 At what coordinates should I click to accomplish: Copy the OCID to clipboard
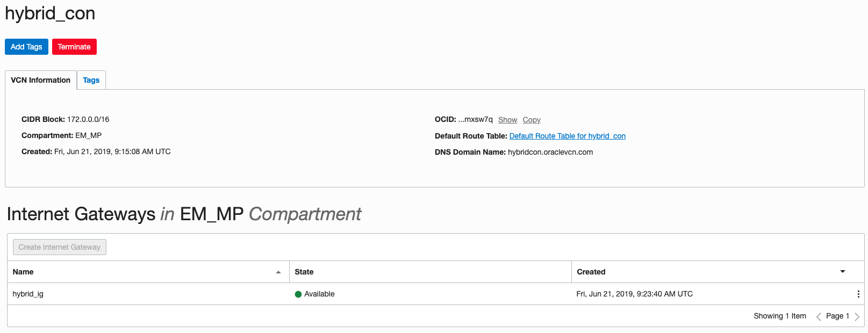tap(532, 120)
